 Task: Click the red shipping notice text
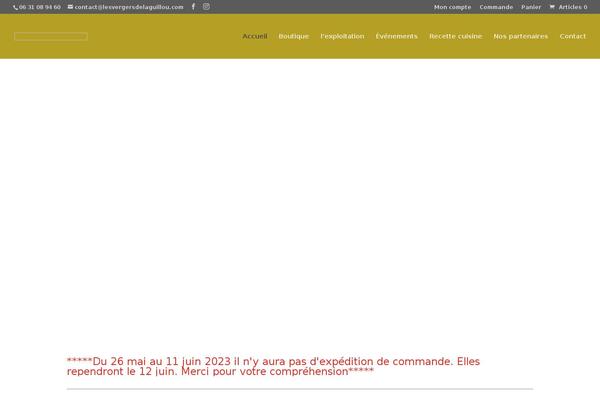click(273, 366)
